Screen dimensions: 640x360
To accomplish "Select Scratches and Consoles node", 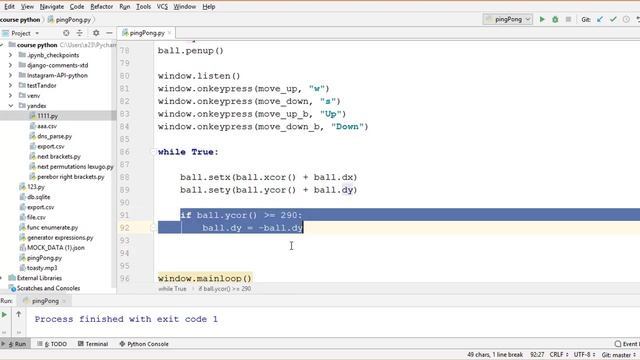I will coord(48,288).
